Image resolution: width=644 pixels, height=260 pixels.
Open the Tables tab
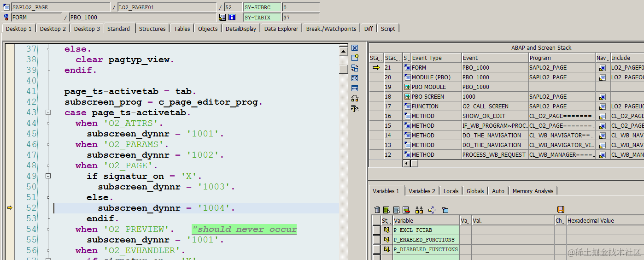182,29
